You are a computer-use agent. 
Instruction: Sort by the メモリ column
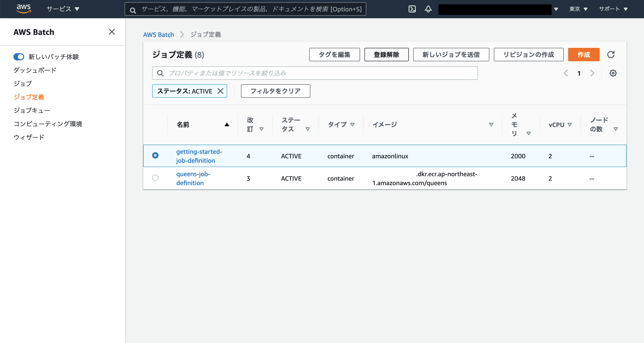tap(529, 133)
